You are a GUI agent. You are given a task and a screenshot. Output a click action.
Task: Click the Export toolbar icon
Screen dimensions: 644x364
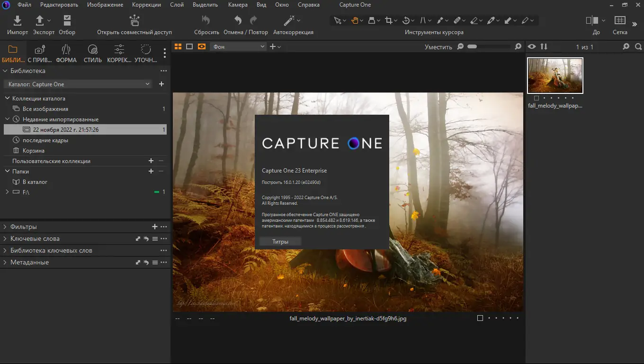40,20
